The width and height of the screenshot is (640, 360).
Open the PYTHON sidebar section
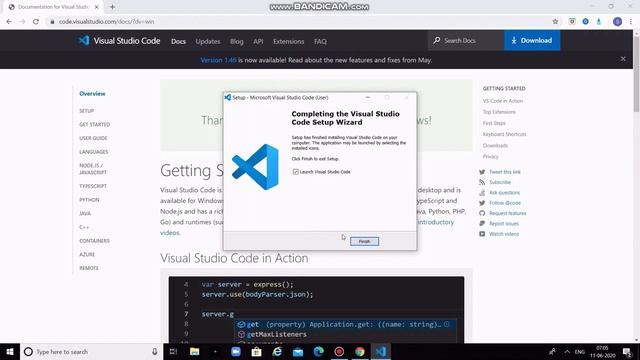click(89, 200)
